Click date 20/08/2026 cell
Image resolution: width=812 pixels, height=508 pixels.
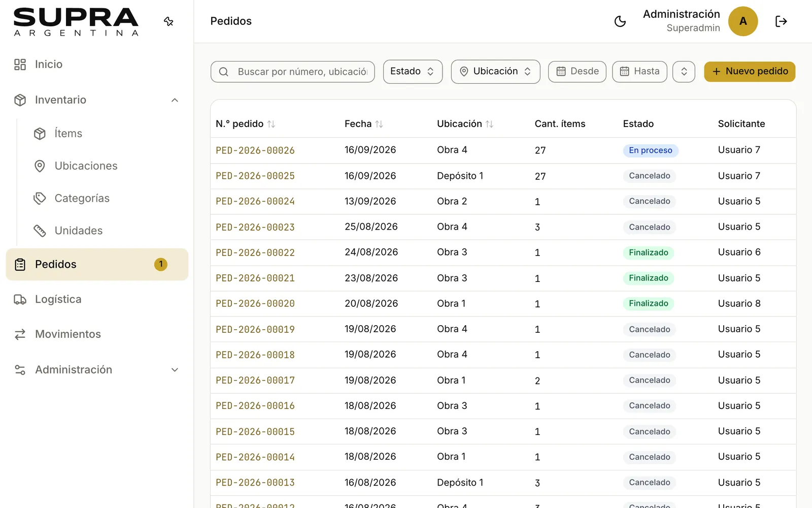coord(371,303)
